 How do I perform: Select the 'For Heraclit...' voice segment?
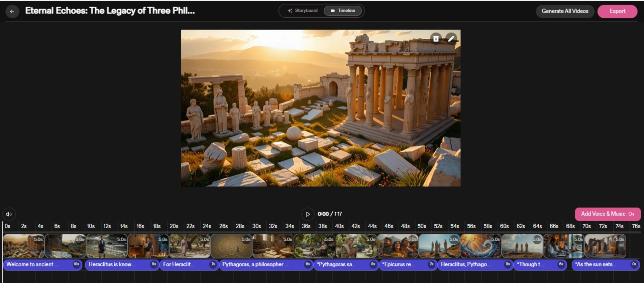189,265
